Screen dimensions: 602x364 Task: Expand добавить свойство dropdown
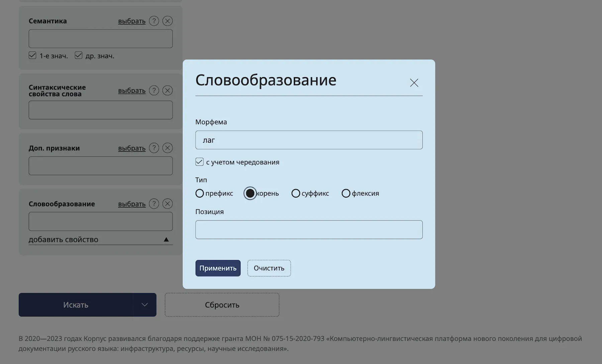point(101,239)
